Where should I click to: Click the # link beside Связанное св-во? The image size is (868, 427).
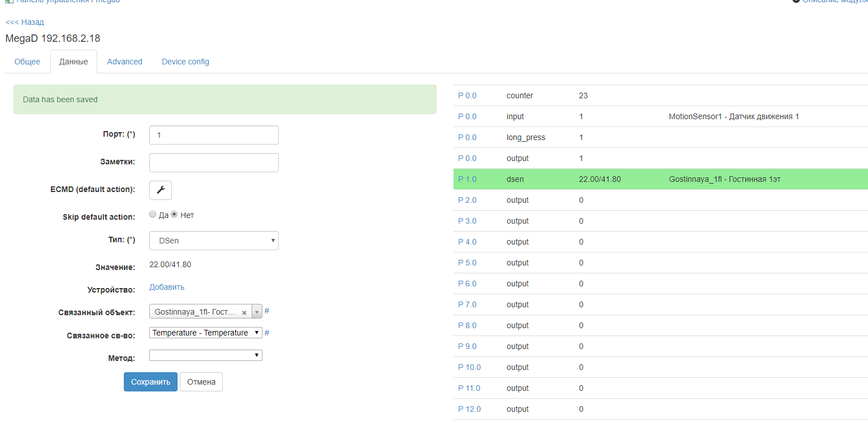point(267,333)
